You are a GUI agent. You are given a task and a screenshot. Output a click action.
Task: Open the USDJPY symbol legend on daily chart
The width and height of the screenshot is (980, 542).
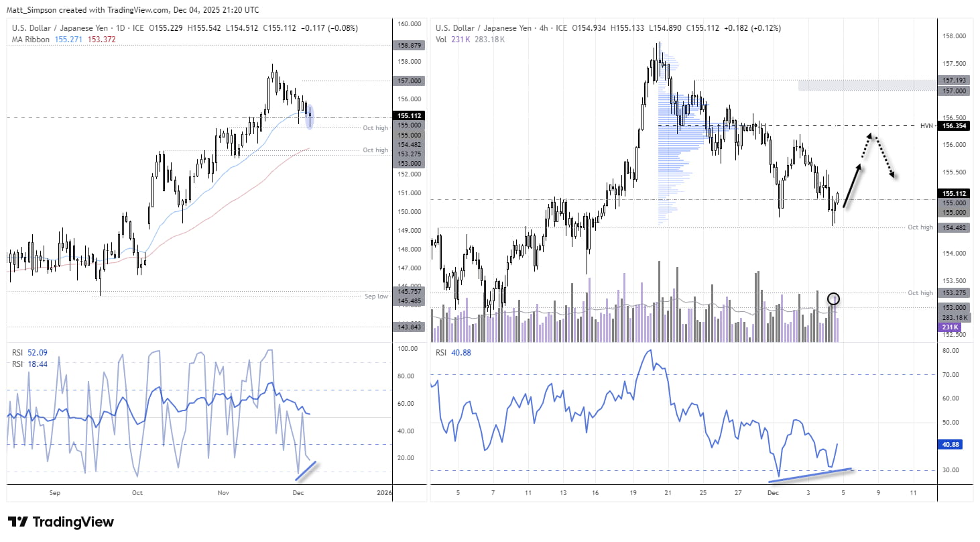[60, 28]
